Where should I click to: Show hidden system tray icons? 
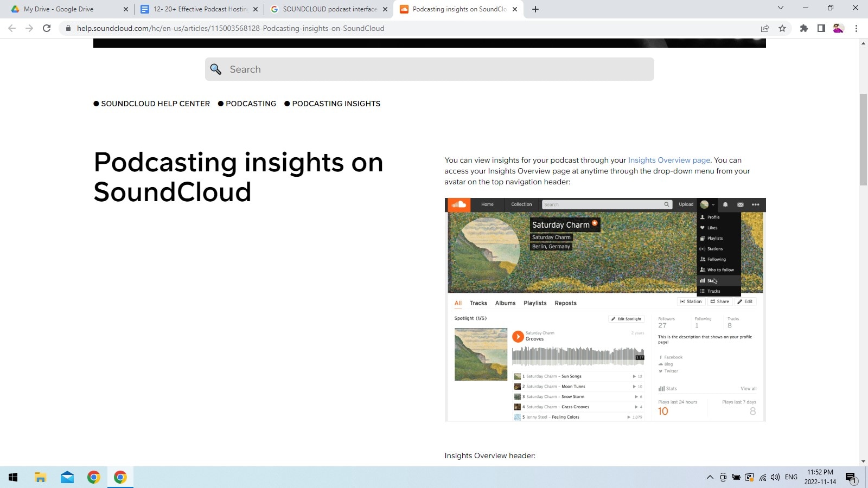pos(710,477)
